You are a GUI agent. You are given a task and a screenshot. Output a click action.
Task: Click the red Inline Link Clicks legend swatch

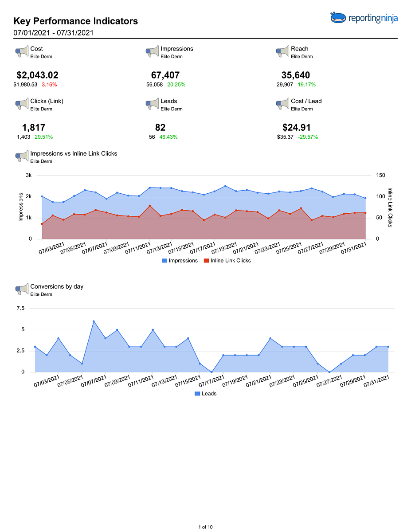pos(206,261)
